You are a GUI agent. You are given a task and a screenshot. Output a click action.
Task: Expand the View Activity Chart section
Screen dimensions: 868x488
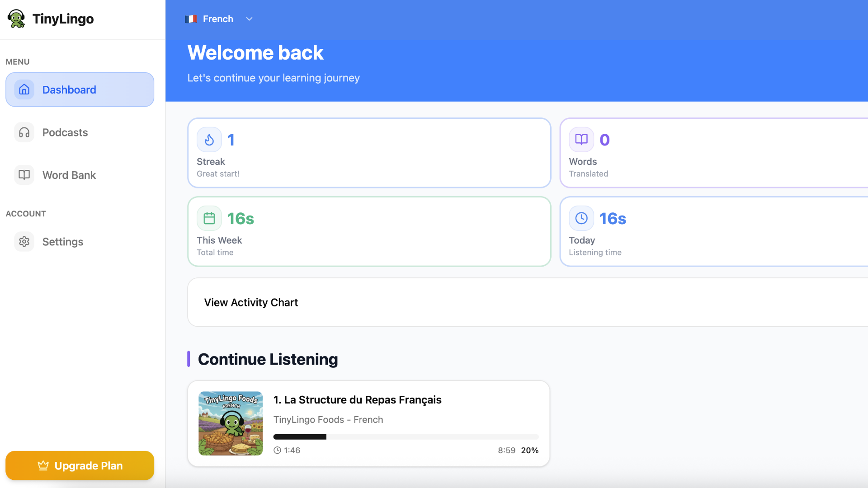point(251,302)
